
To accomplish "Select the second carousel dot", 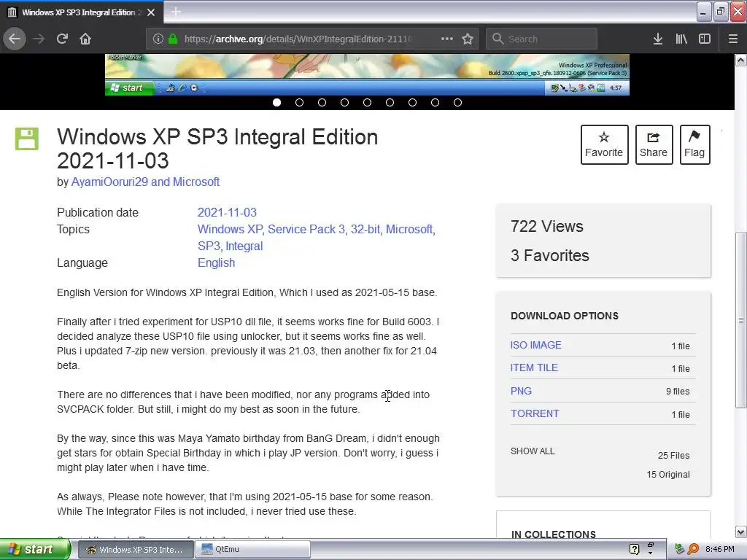I will (299, 102).
